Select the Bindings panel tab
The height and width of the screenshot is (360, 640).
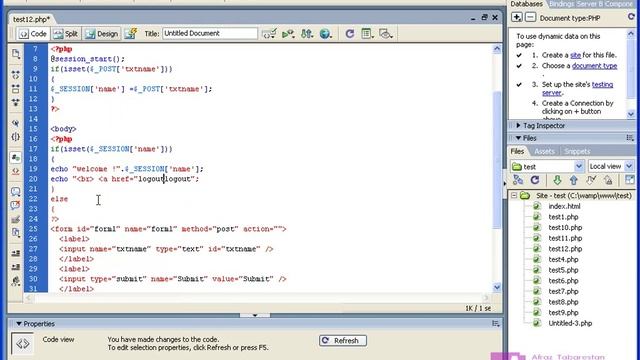tap(561, 4)
